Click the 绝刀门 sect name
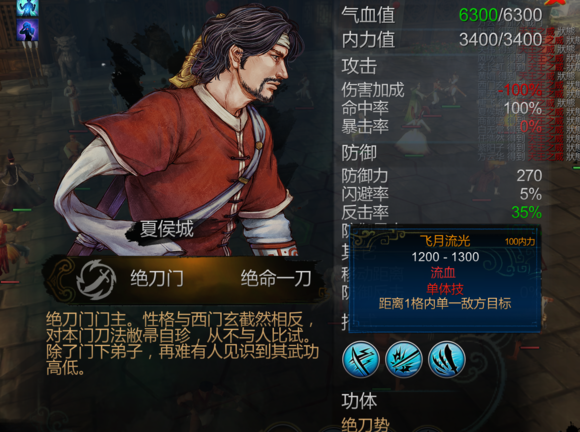 [157, 278]
